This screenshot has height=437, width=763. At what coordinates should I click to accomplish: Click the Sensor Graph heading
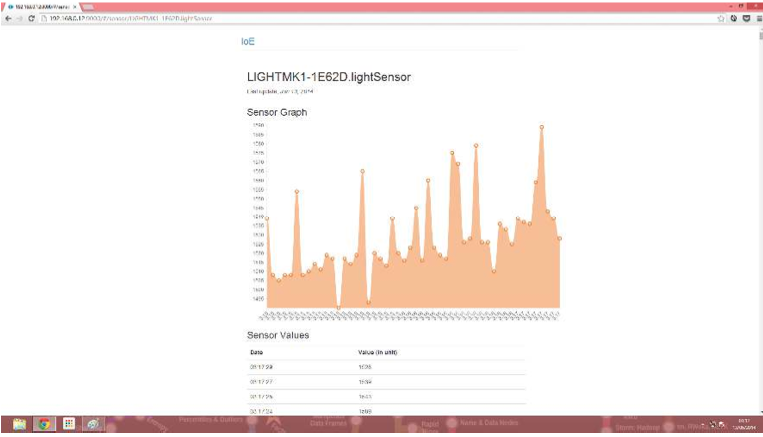click(x=276, y=112)
